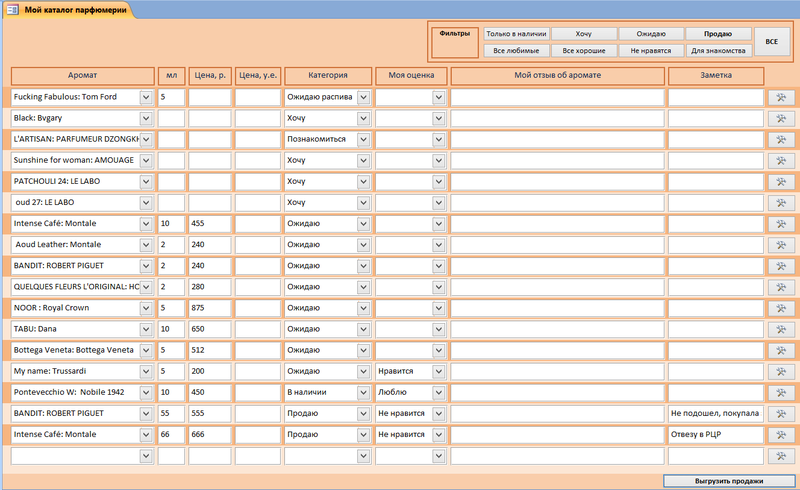Click the icon button in Black: Bvgary row

pyautogui.click(x=781, y=118)
